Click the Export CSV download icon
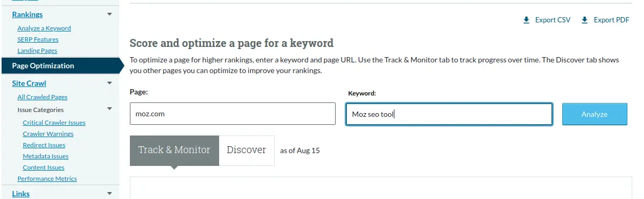The image size is (644, 199). pyautogui.click(x=526, y=20)
